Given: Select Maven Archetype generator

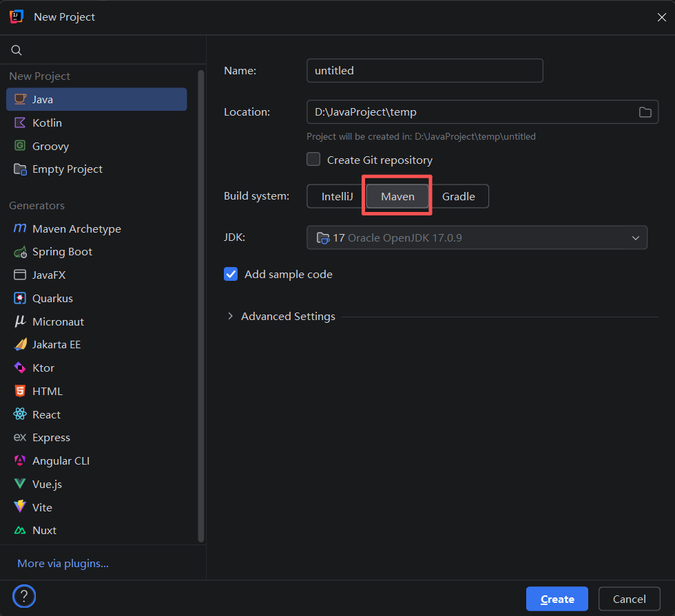Looking at the screenshot, I should pos(96,229).
